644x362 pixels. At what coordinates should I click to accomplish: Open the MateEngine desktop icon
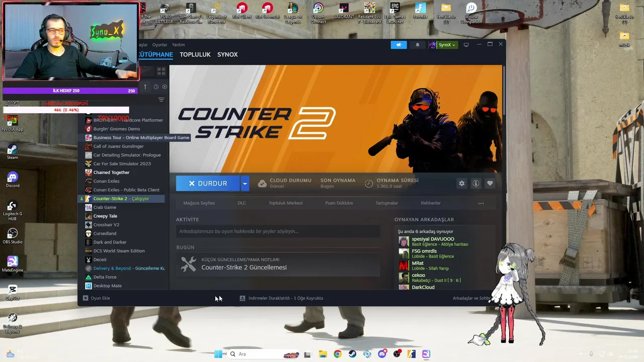click(x=13, y=264)
